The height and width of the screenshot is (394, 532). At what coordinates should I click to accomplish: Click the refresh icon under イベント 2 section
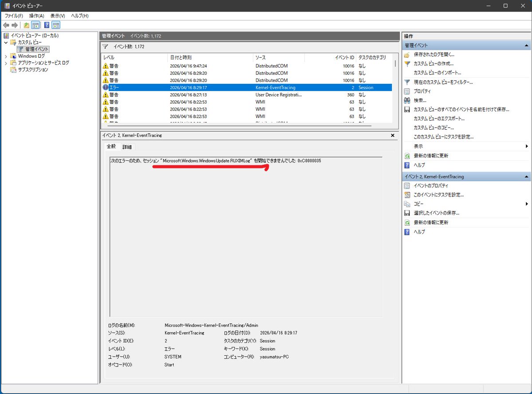pyautogui.click(x=407, y=223)
